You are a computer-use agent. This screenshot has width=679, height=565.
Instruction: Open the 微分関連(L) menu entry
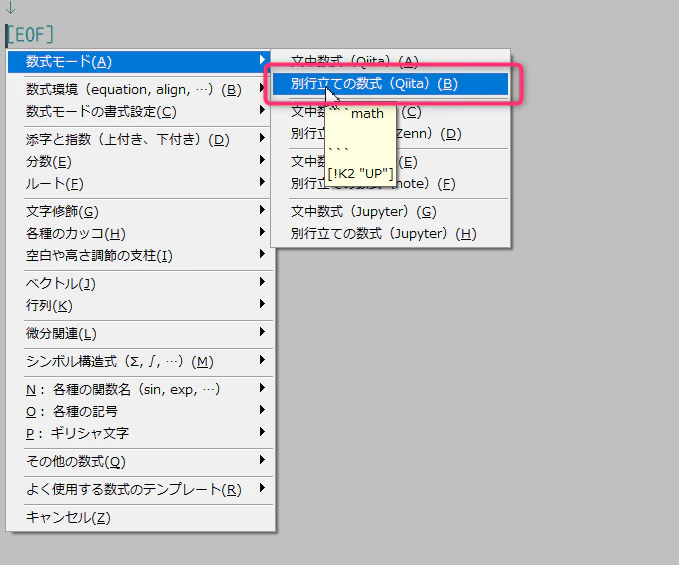pos(141,333)
